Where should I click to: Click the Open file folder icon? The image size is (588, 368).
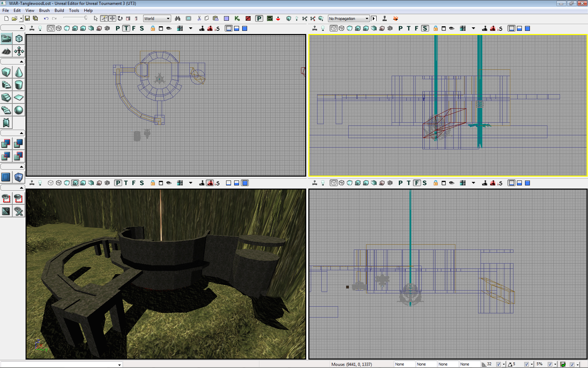pyautogui.click(x=14, y=19)
